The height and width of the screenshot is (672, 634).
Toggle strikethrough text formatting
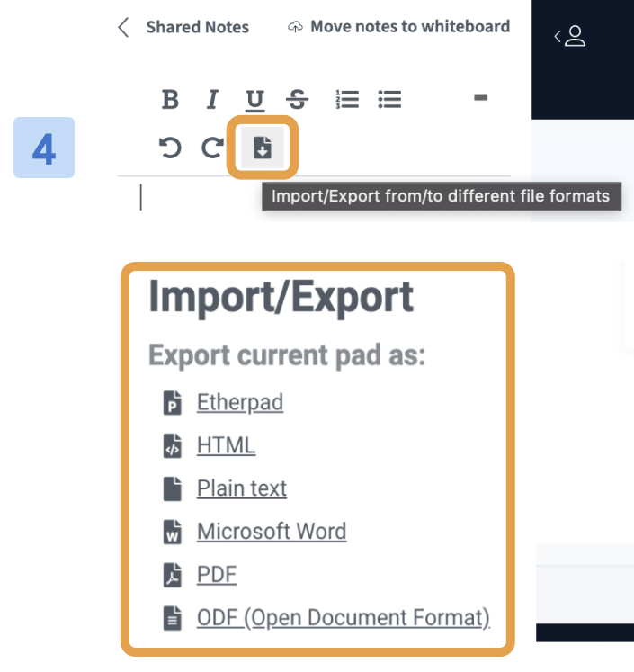296,100
